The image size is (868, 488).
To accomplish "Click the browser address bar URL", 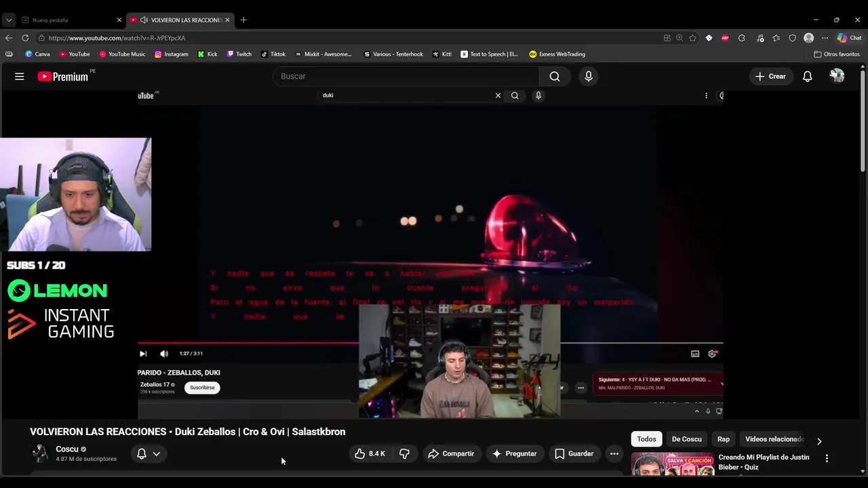I will (x=117, y=38).
